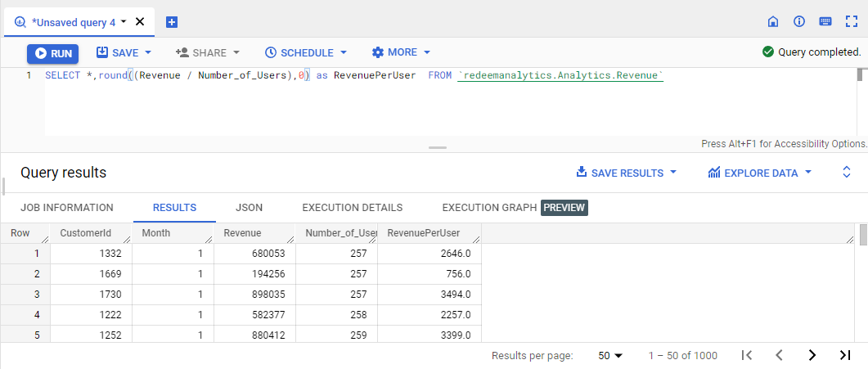Expand the SCHEDULE dropdown arrow
This screenshot has height=369, width=868.
344,52
